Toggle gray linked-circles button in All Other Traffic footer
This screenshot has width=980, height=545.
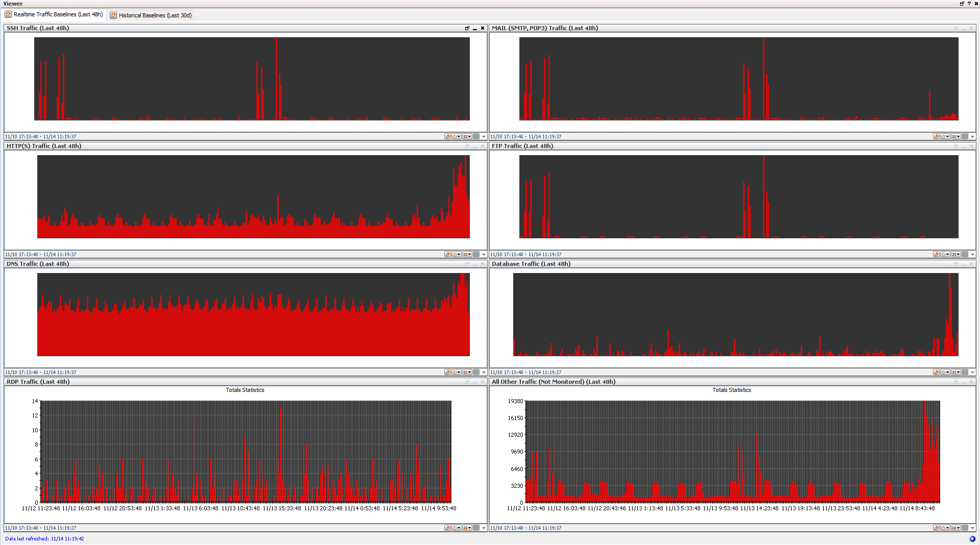(x=965, y=528)
